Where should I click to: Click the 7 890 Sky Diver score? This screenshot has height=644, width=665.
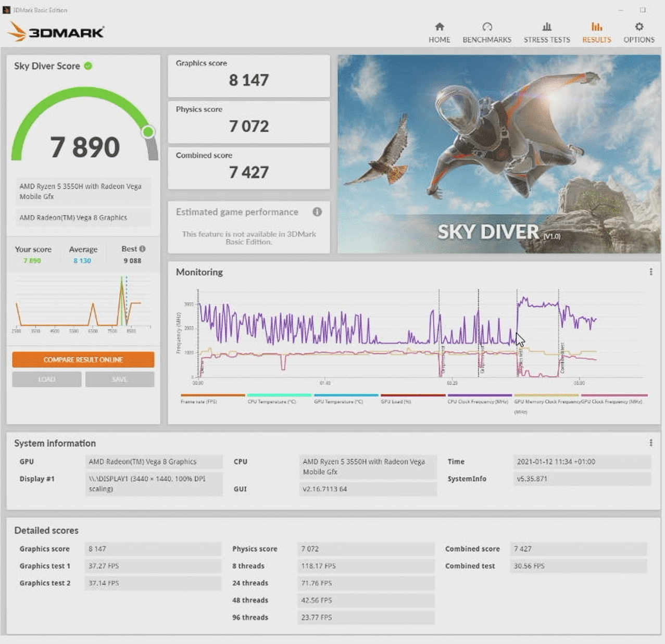click(85, 147)
